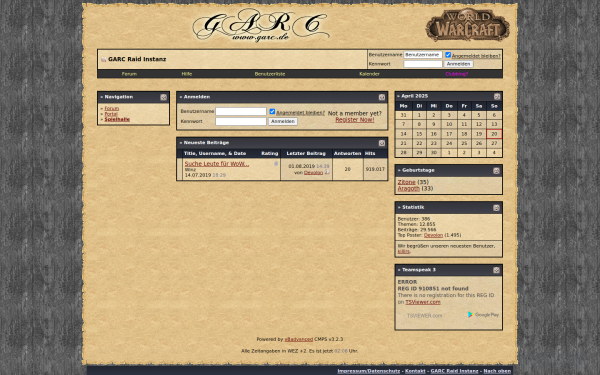Open the Impressum/Datenschutz footer link
This screenshot has height=375, width=600.
click(x=368, y=371)
